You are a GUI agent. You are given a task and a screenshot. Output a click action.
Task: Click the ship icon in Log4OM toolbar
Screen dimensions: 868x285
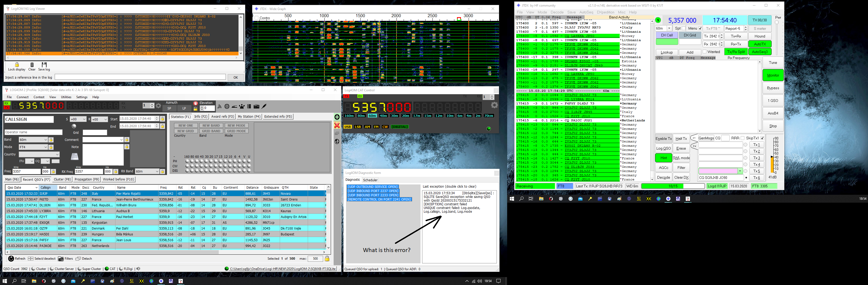pos(234,106)
